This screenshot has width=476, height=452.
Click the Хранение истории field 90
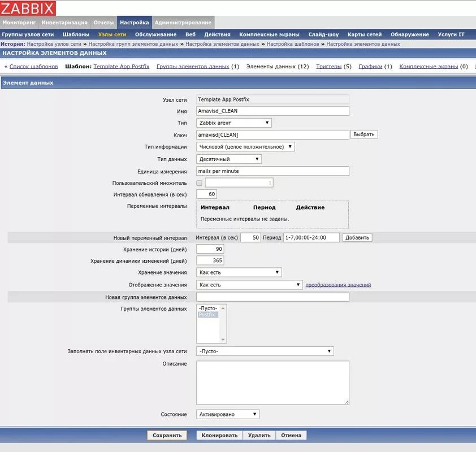210,249
